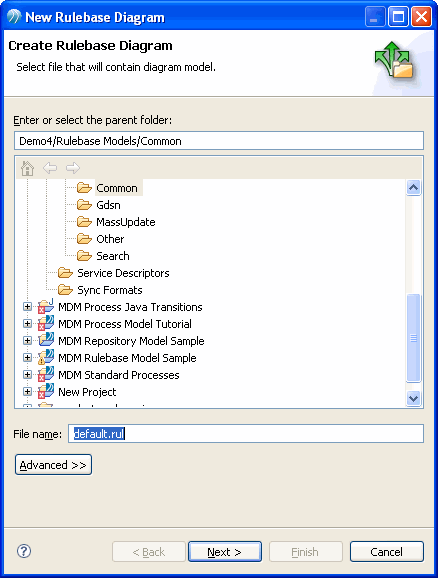438x578 pixels.
Task: Click the Back arrow in folder toolbar
Action: [50, 168]
